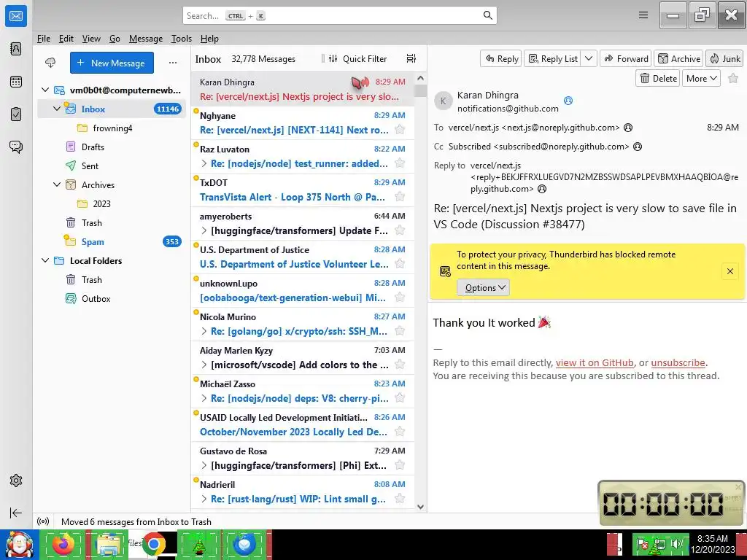The width and height of the screenshot is (747, 560).
Task: Star the amyeroberts message
Action: pyautogui.click(x=400, y=230)
